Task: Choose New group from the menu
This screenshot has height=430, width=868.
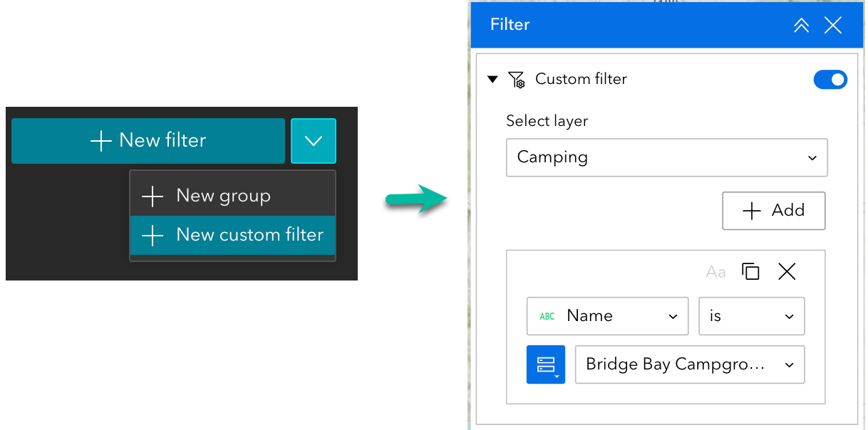Action: pos(223,195)
